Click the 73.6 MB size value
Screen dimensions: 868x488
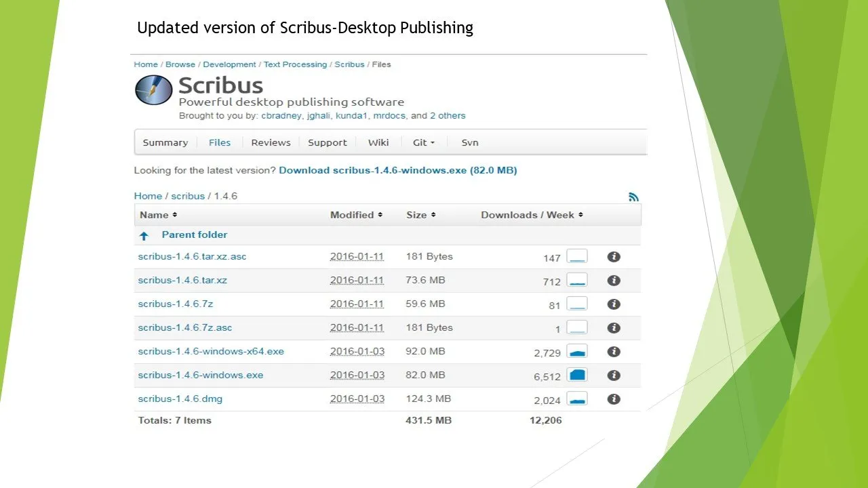point(425,280)
